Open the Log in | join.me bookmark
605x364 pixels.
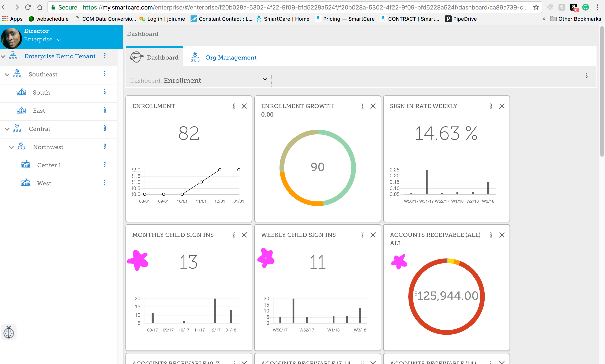162,19
